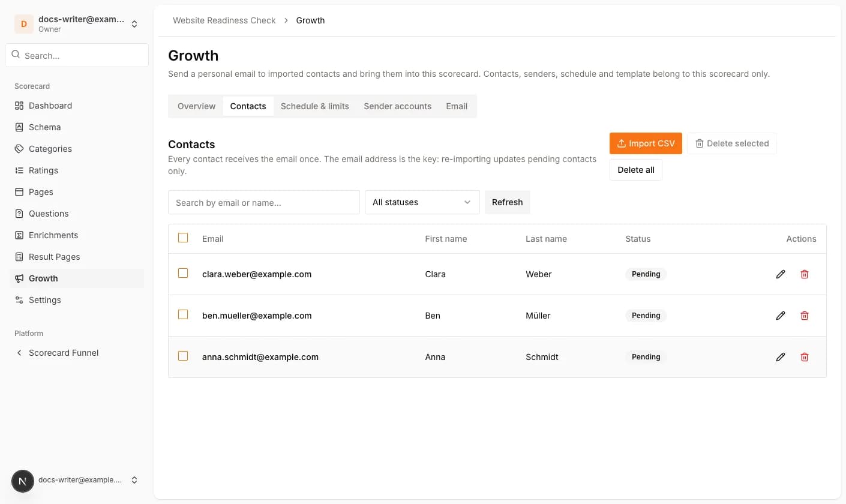Click the Ratings list icon

coord(19,170)
